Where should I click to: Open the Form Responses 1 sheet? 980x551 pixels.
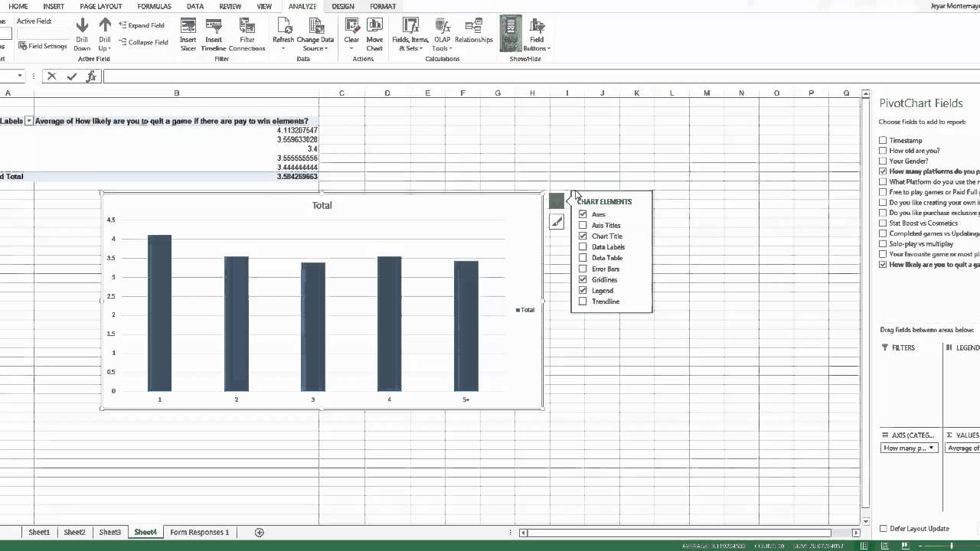[199, 532]
